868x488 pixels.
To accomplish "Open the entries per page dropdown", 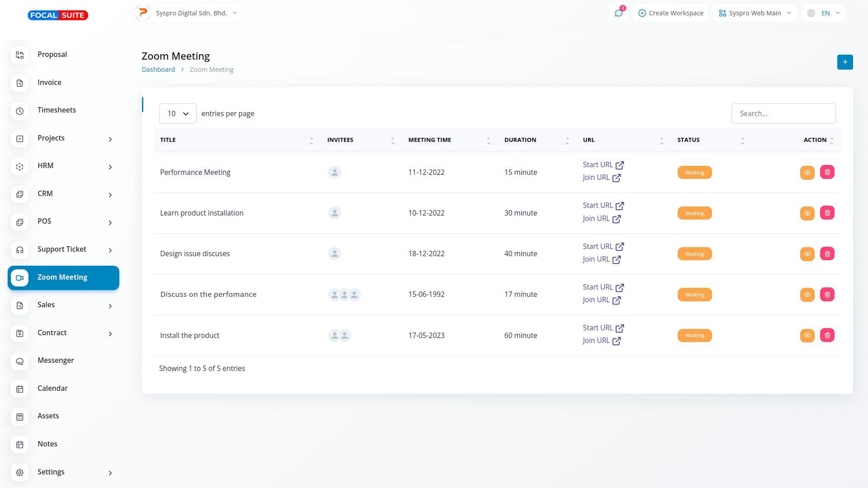I will 178,113.
